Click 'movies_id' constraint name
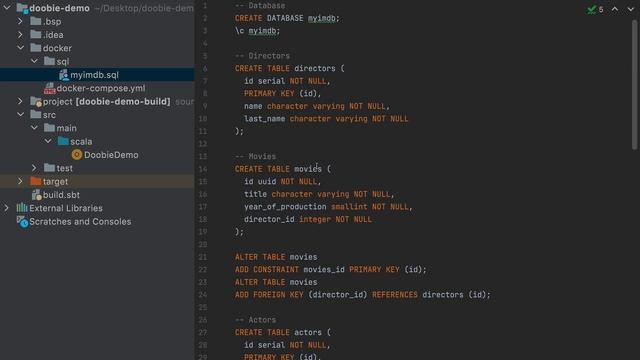Image resolution: width=640 pixels, height=360 pixels. coord(324,270)
